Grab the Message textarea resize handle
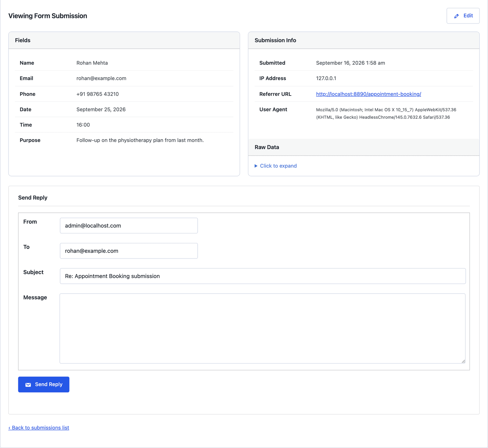Image resolution: width=488 pixels, height=448 pixels. 463,361
